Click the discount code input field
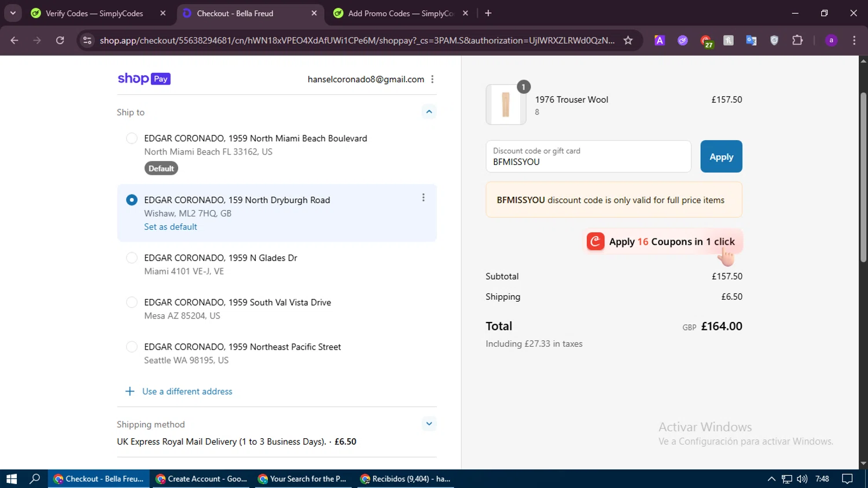This screenshot has height=488, width=868. [589, 156]
